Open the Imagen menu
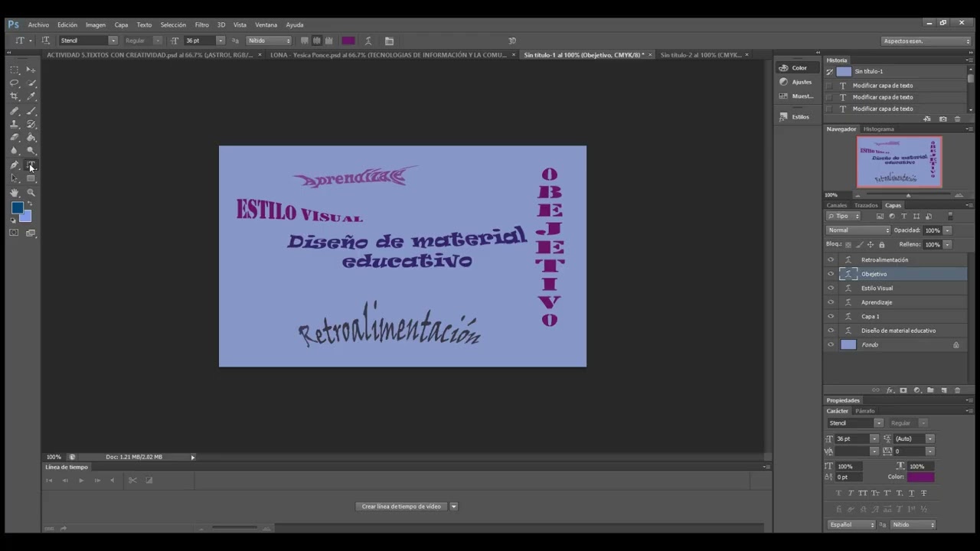Image resolution: width=980 pixels, height=551 pixels. 96,24
